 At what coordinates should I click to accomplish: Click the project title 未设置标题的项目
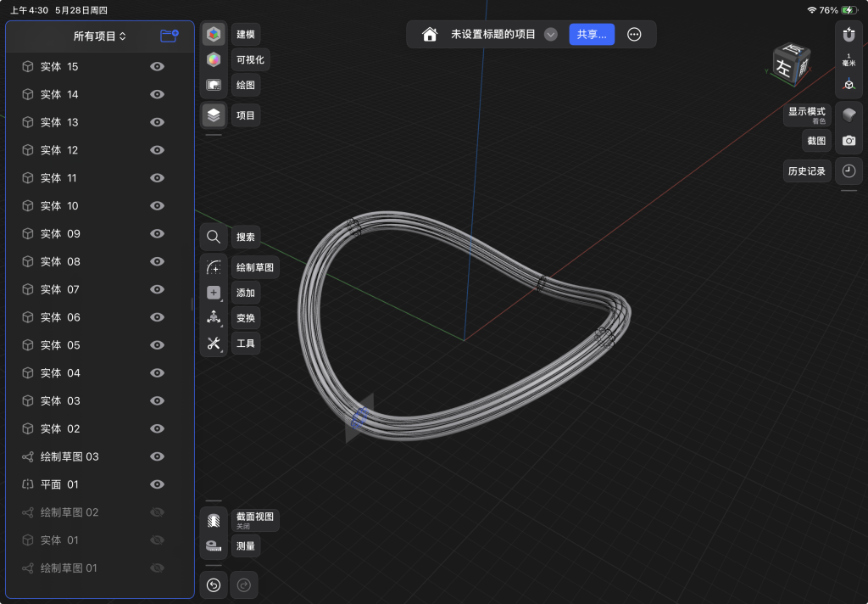point(493,34)
